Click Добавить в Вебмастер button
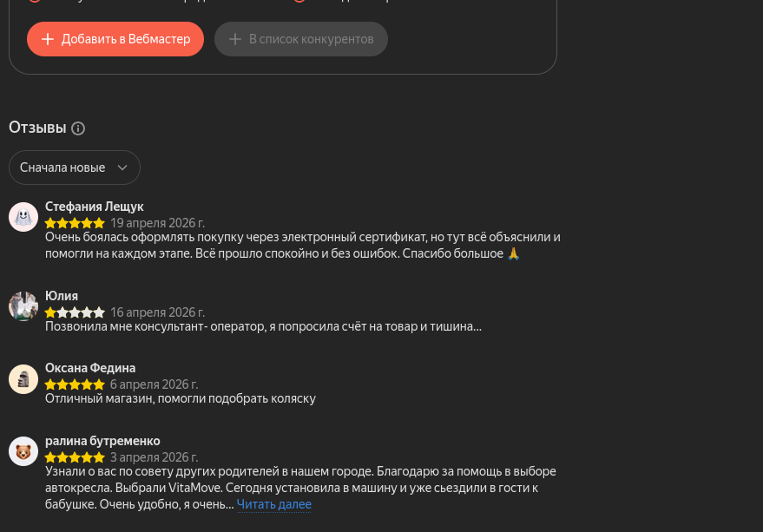This screenshot has height=532, width=763. (x=115, y=39)
